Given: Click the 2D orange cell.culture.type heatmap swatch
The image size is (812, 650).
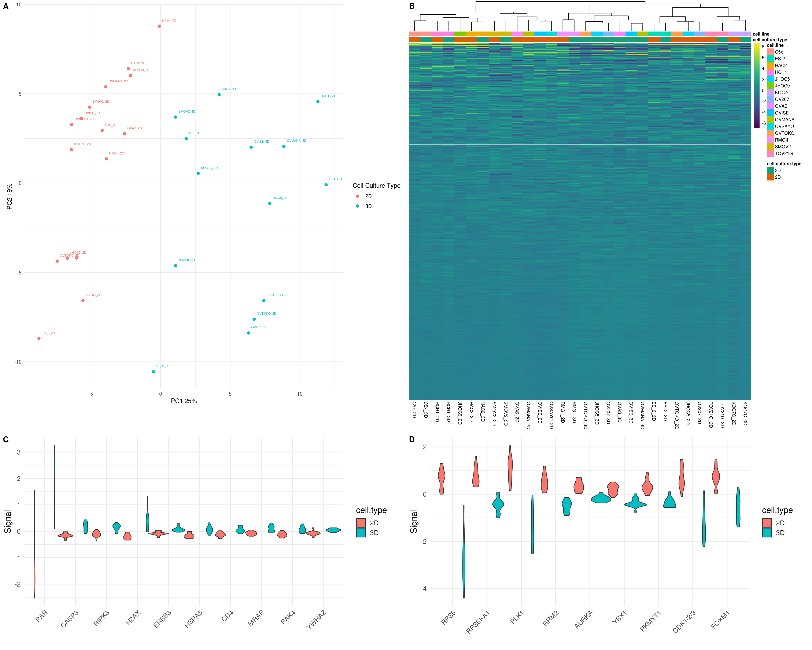Looking at the screenshot, I should click(x=770, y=177).
